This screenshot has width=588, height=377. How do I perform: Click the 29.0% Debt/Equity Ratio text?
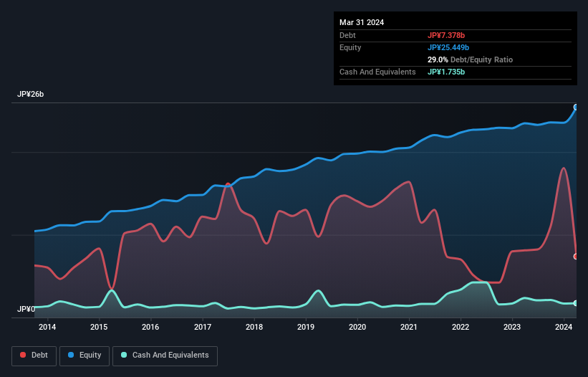(x=470, y=59)
